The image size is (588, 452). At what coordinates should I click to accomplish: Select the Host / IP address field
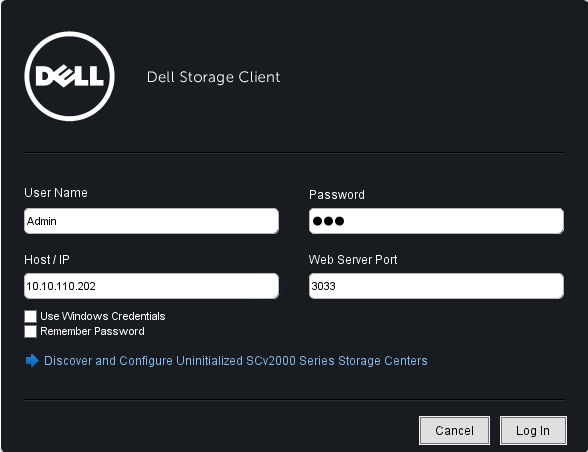pyautogui.click(x=152, y=286)
